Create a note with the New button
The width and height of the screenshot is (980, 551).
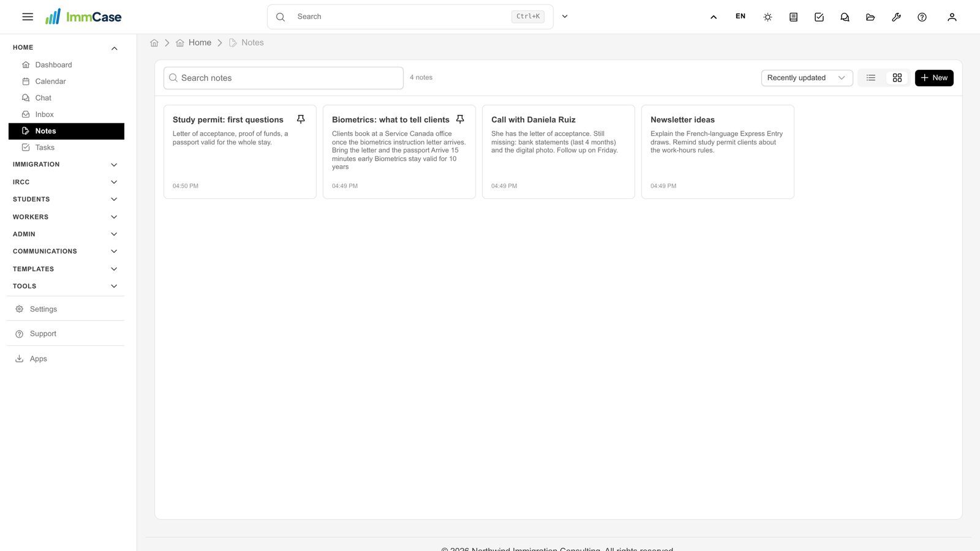[x=934, y=78]
